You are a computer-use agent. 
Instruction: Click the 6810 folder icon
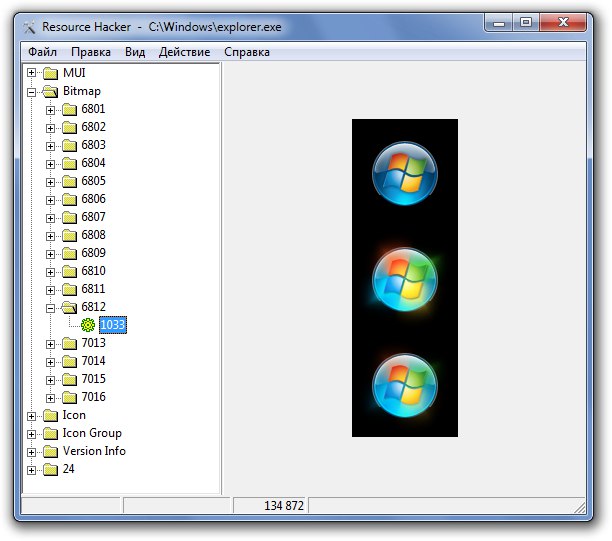click(69, 271)
